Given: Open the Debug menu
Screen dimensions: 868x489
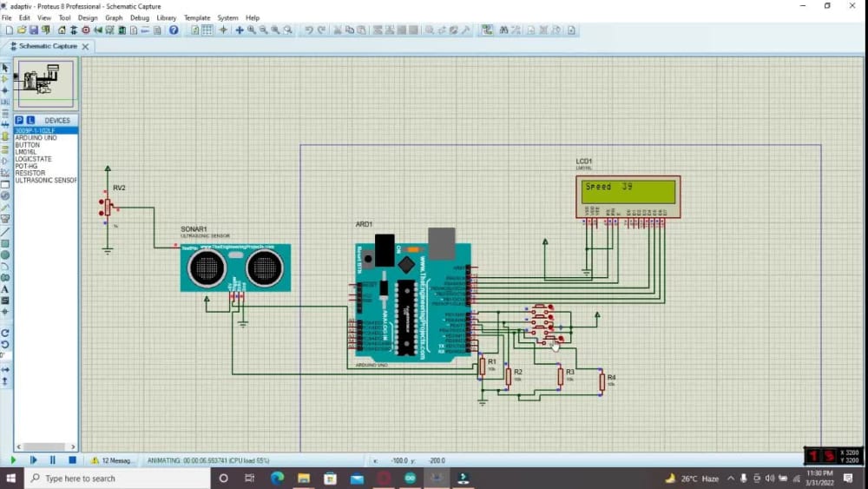Looking at the screenshot, I should (140, 17).
